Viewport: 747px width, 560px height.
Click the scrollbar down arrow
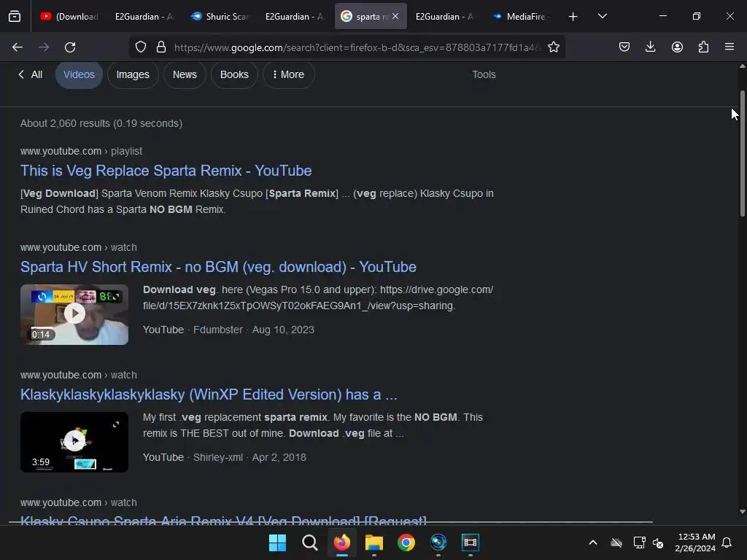click(742, 512)
